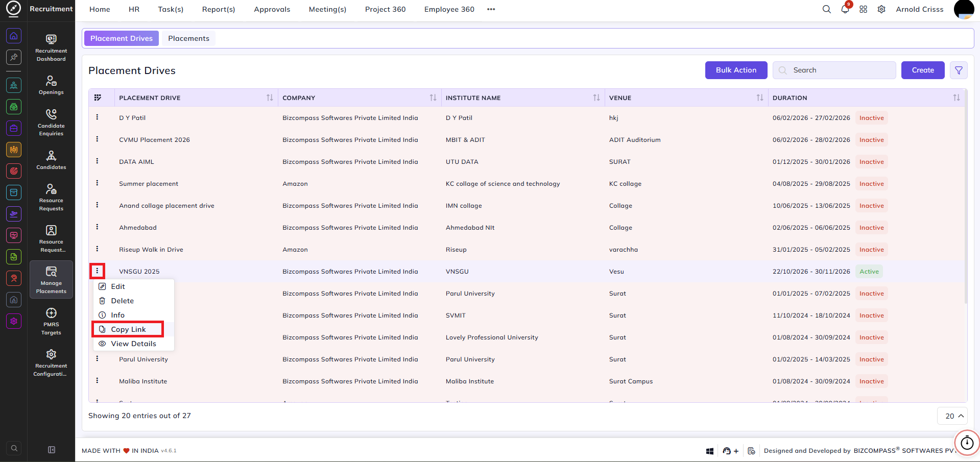This screenshot has width=980, height=462.
Task: Open row actions for Summer placement
Action: point(97,183)
